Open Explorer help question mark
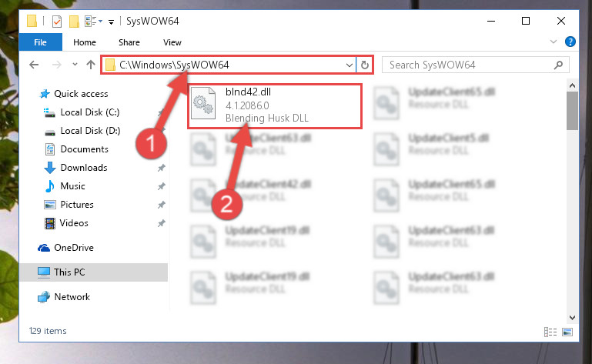 click(570, 42)
